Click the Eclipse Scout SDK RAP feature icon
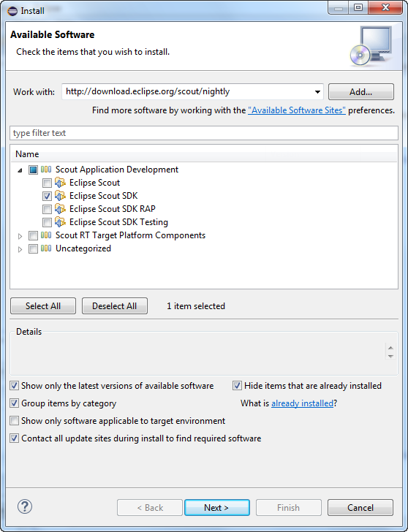This screenshot has width=408, height=532. coord(60,209)
